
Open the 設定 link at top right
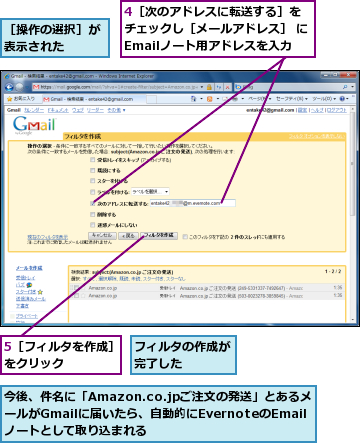(302, 110)
